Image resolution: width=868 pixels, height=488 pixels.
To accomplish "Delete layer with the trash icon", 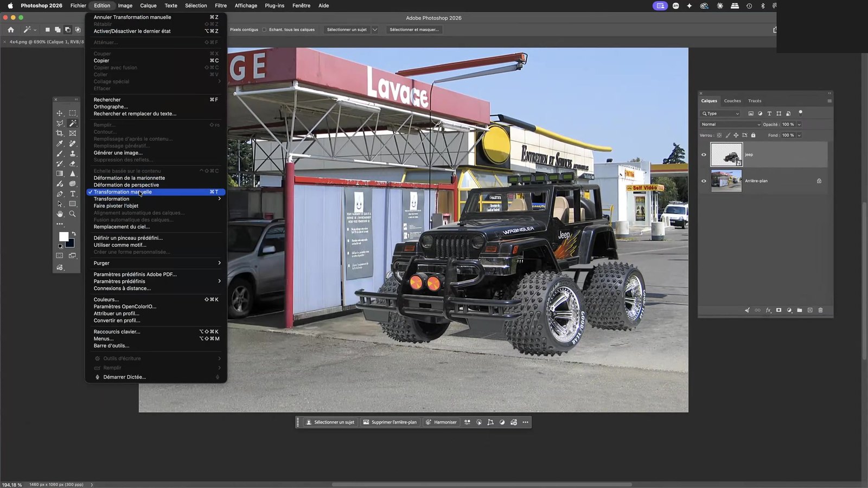I will pyautogui.click(x=820, y=310).
